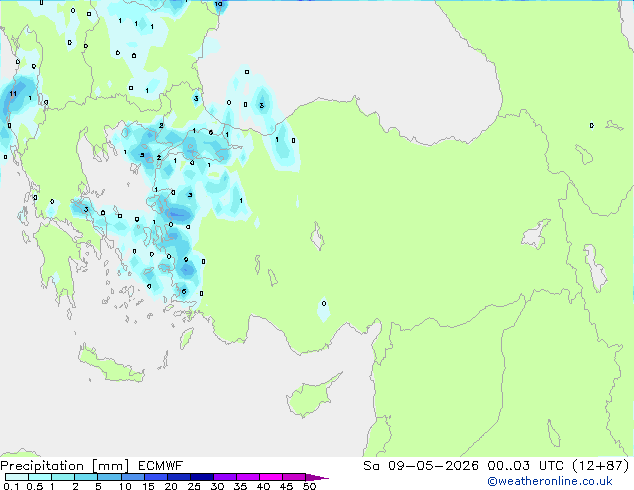Click the ECMWF model label
634x490 pixels.
pos(161,466)
